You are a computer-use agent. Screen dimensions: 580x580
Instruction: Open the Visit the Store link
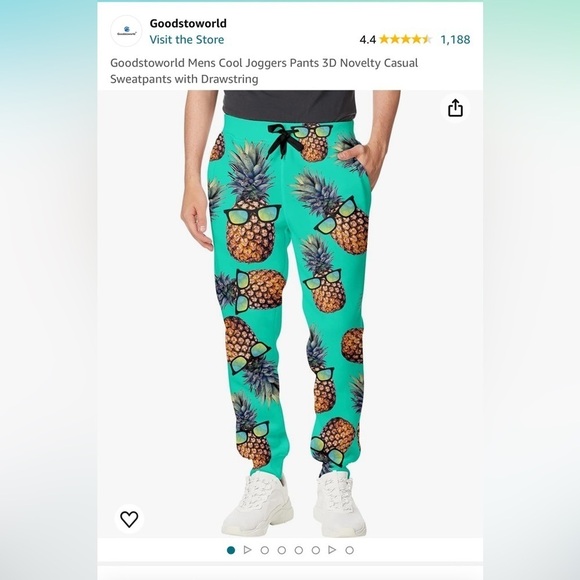pos(186,40)
